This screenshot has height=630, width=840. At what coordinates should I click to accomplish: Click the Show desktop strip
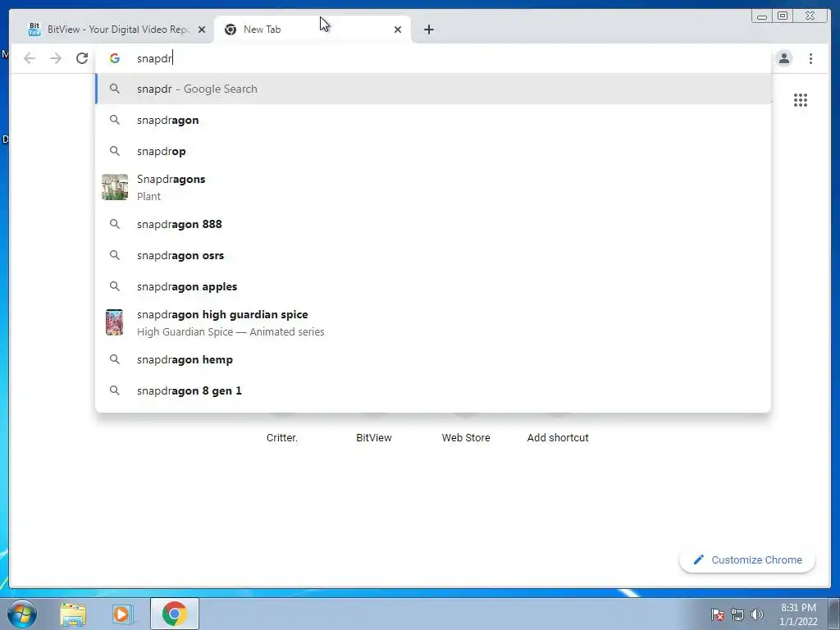click(x=834, y=614)
